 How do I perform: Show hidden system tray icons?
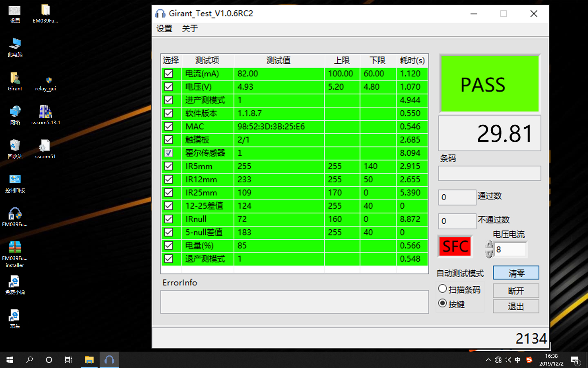488,360
